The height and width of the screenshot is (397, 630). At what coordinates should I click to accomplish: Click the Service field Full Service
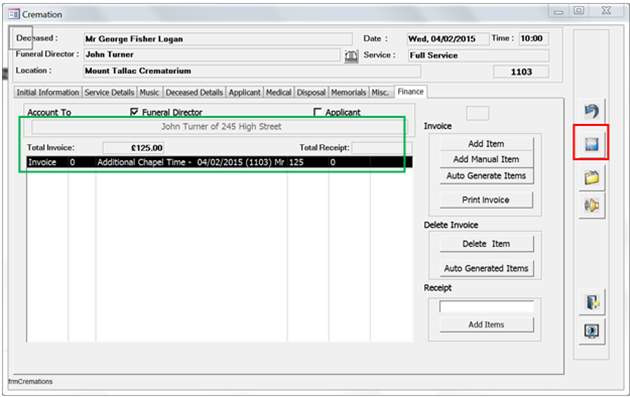click(x=478, y=55)
